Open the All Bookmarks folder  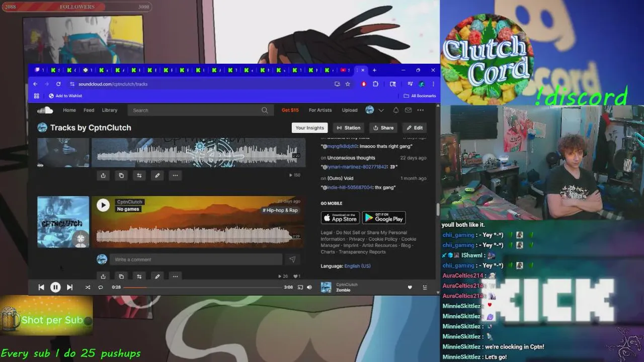tap(420, 96)
